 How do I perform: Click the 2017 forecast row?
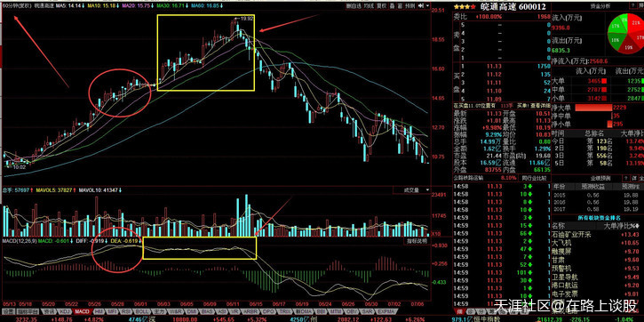tap(596, 209)
